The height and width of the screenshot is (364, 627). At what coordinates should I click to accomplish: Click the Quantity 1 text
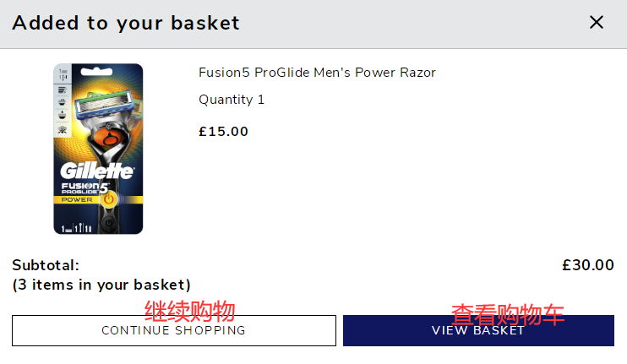[232, 100]
